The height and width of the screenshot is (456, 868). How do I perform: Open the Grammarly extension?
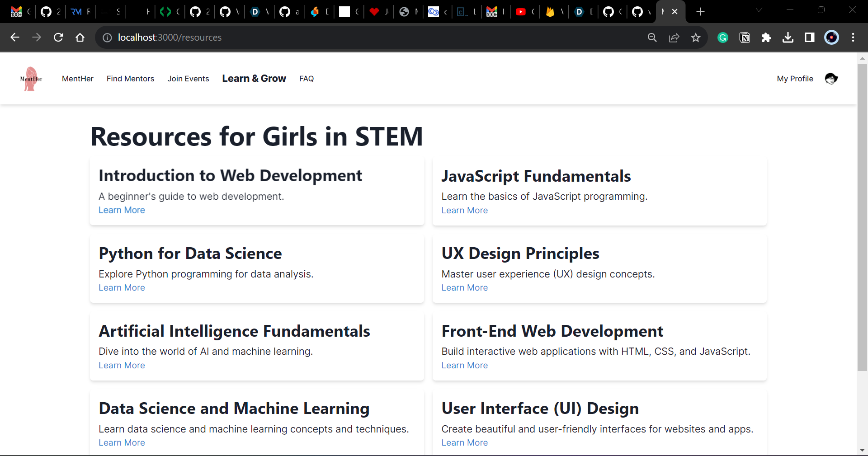click(x=723, y=38)
